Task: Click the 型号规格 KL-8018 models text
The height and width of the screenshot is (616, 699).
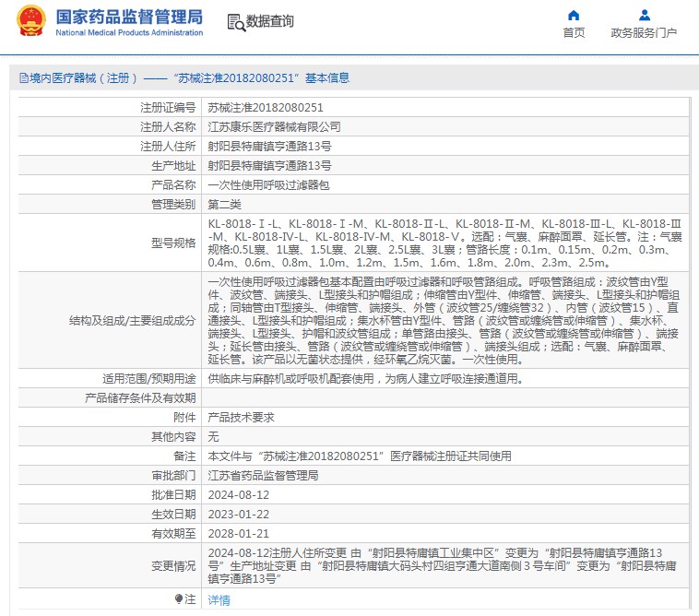Action: (444, 243)
